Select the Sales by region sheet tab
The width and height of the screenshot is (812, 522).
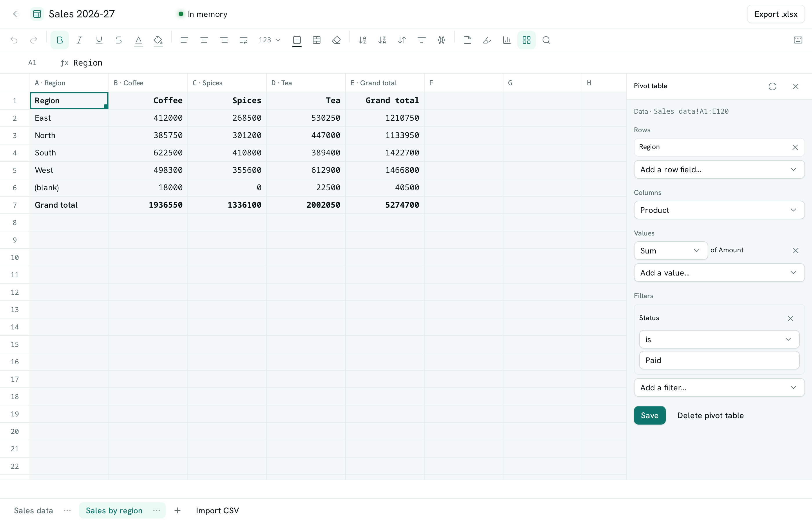tap(114, 510)
